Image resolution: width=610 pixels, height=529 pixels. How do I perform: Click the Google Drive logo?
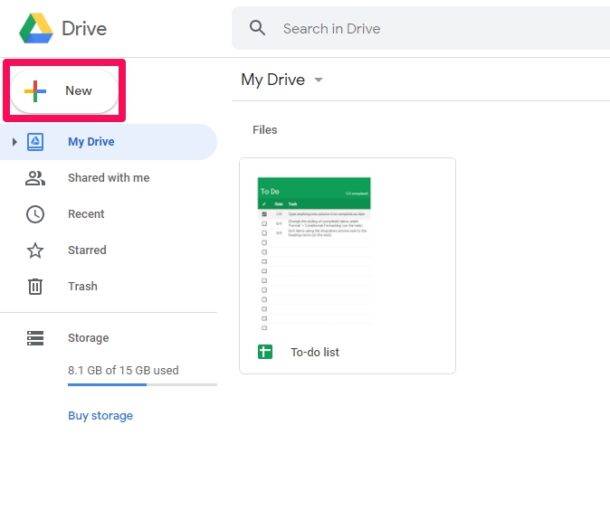36,28
